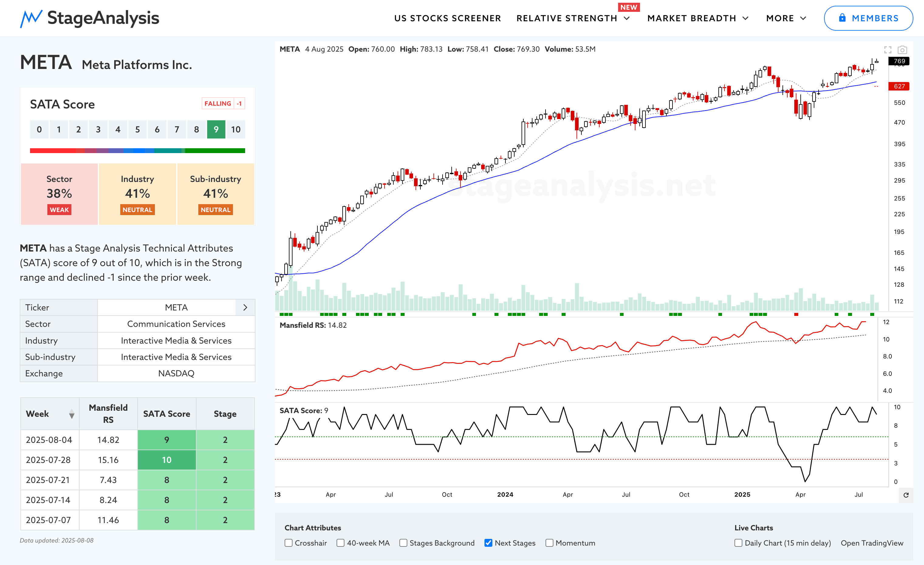Click the chevron next to META ticker

(x=245, y=307)
